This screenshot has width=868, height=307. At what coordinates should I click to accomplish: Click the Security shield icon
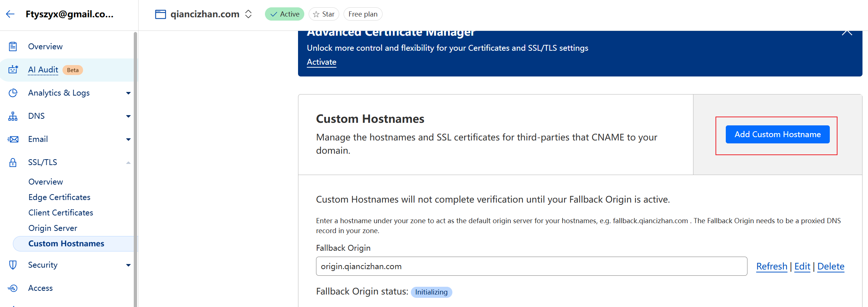13,265
